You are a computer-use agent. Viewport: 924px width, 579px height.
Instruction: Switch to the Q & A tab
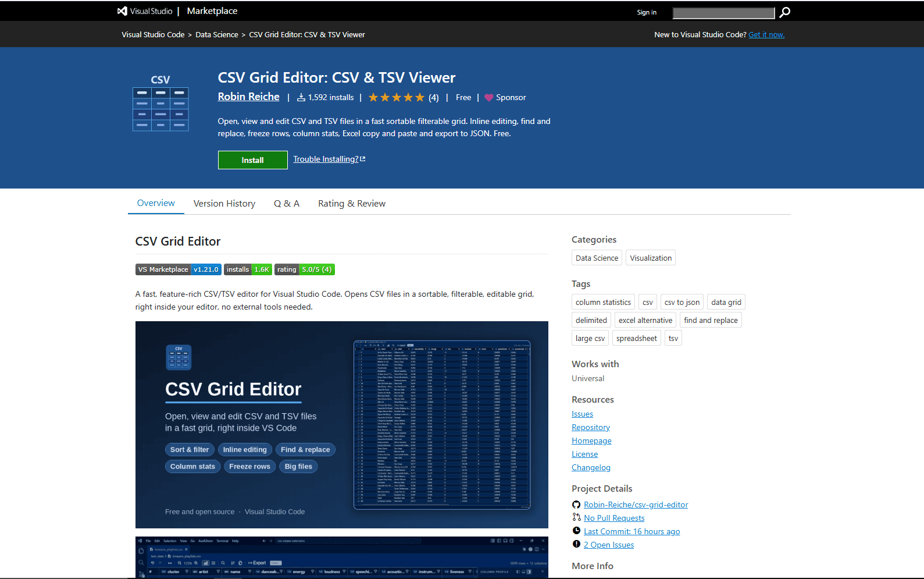(287, 204)
